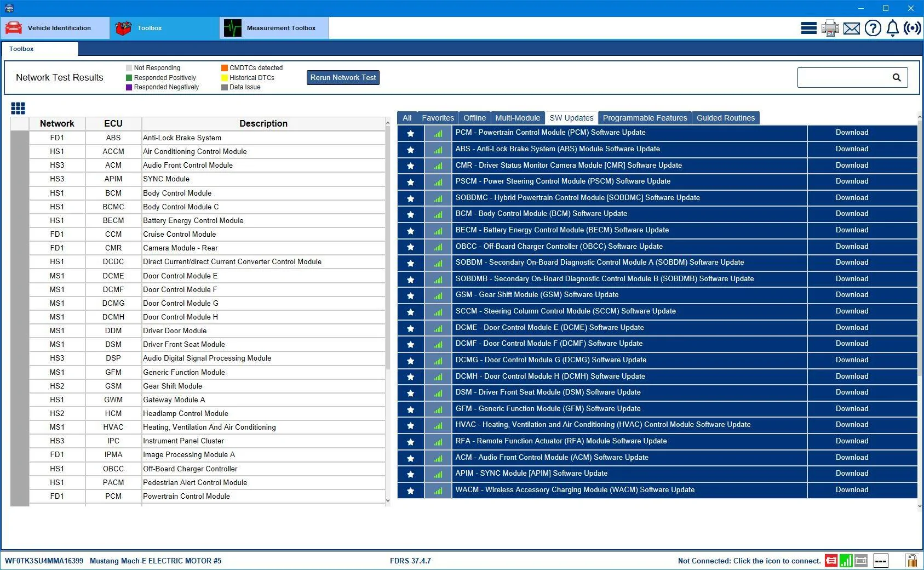Screen dimensions: 924x570
Task: Click signal bars icon for PSCM Software Update
Action: point(438,182)
